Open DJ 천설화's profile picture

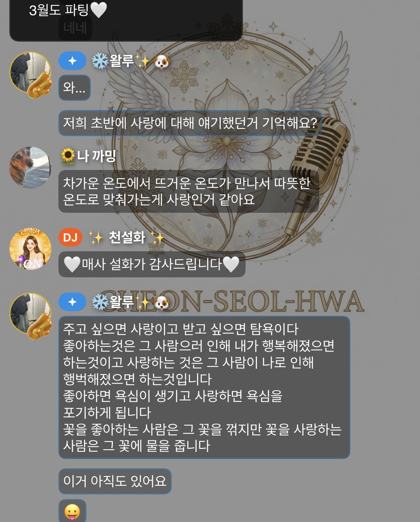coord(30,249)
